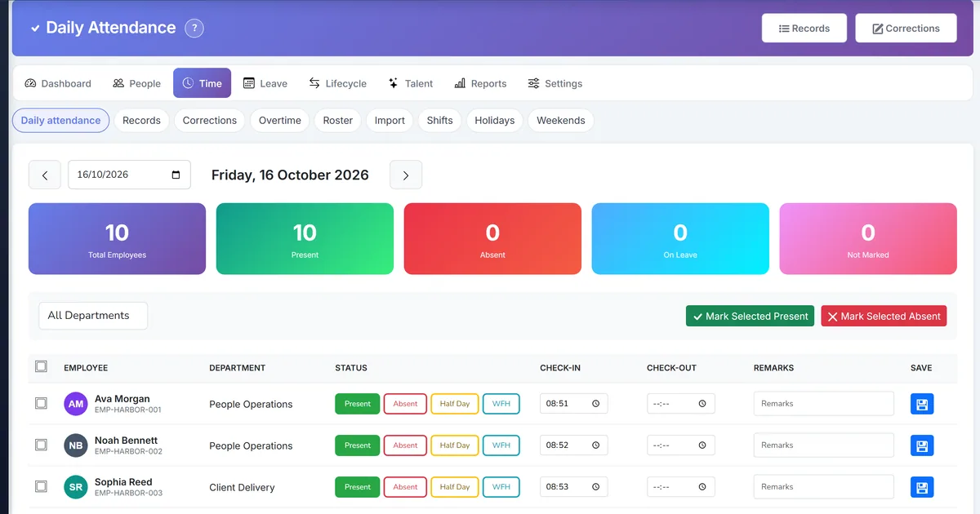Screen dimensions: 980x514
Task: Click Noah Bennett's Remarks field
Action: point(824,445)
